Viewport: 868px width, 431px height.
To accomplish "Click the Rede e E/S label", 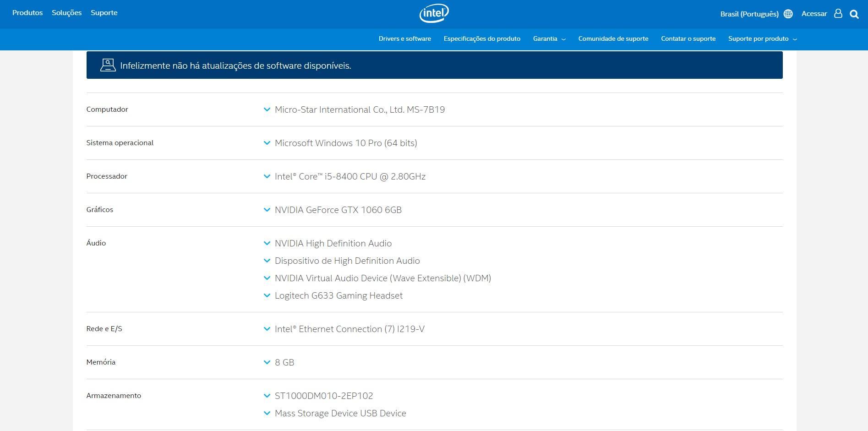I will 104,329.
